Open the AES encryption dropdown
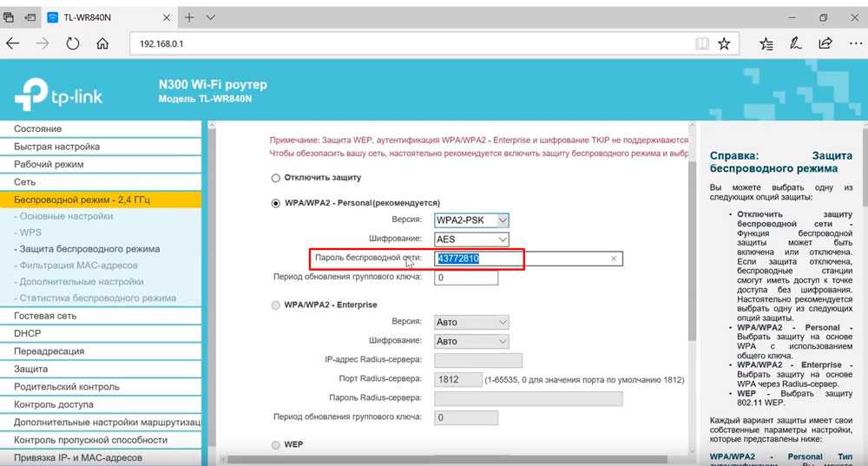The image size is (868, 466). pos(471,240)
